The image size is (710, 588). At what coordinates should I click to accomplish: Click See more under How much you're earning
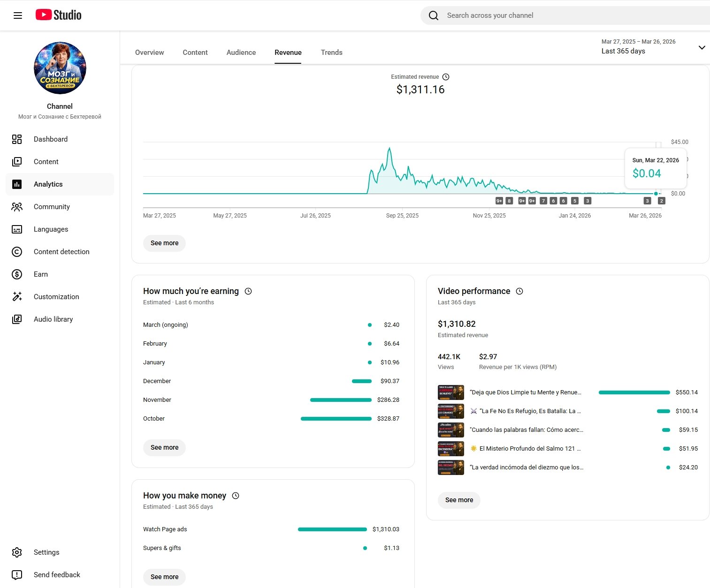coord(164,448)
